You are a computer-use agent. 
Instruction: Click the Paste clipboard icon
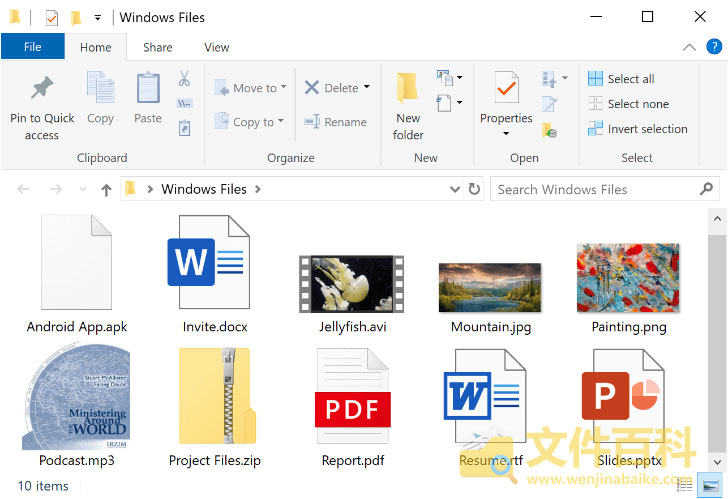tap(148, 87)
